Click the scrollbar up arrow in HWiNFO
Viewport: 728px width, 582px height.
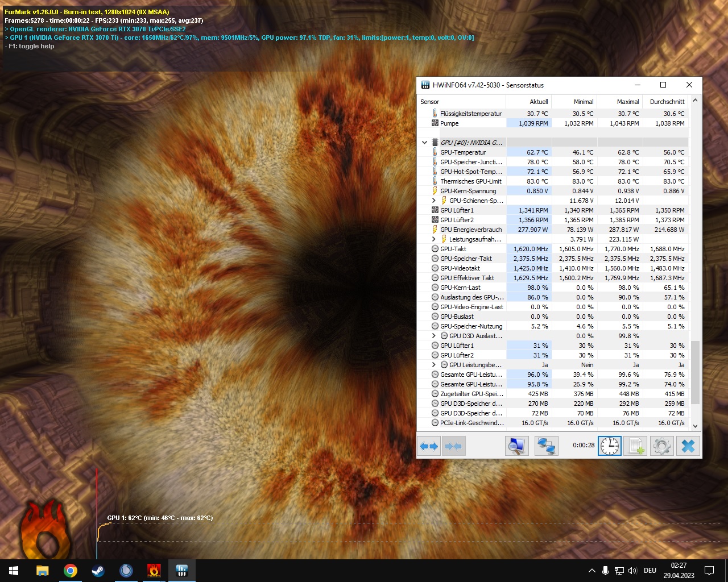(695, 100)
